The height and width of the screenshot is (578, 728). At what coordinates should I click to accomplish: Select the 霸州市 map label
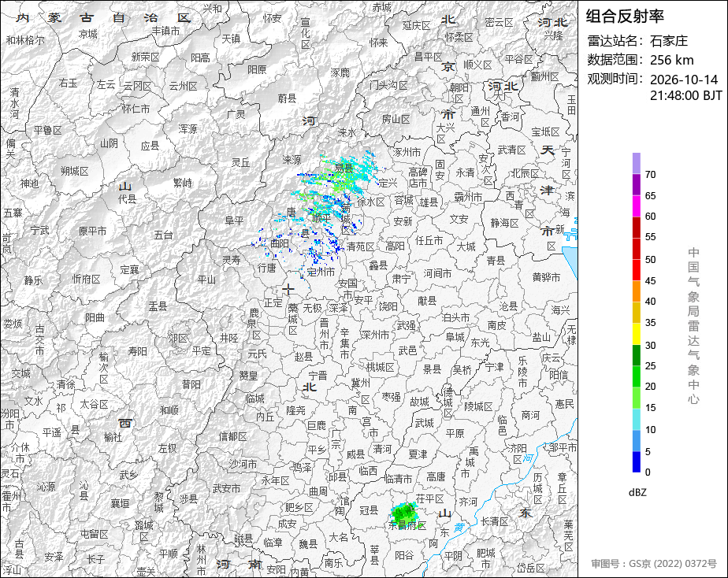click(468, 197)
